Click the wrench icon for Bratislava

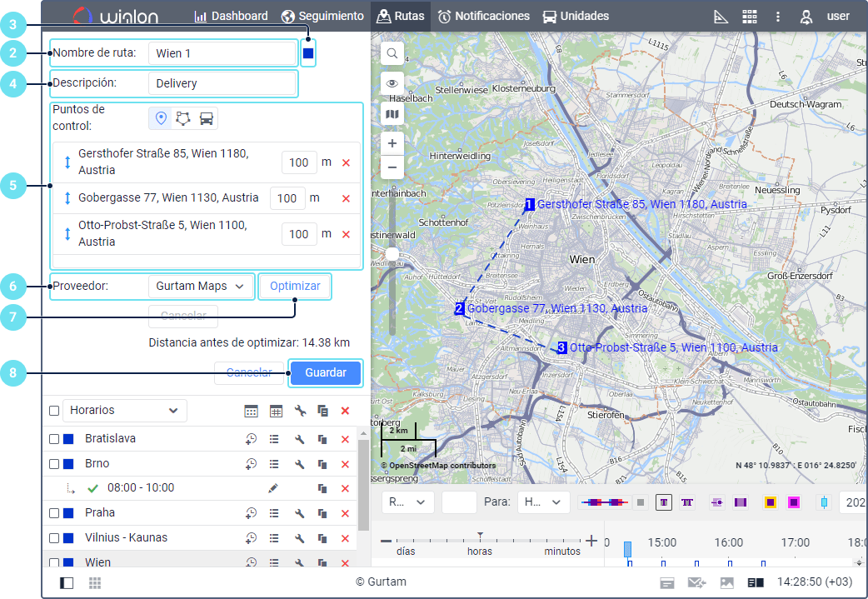point(300,439)
